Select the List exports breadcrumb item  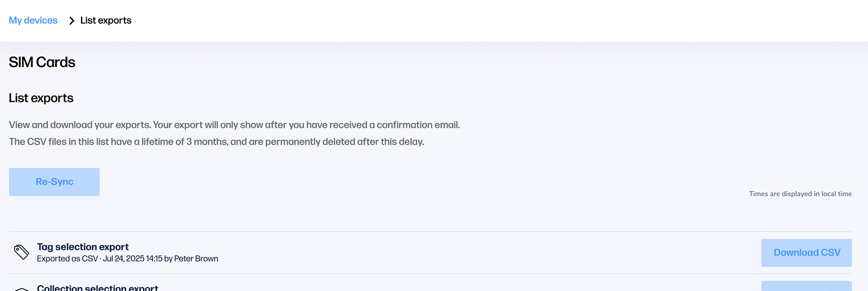pyautogui.click(x=106, y=21)
